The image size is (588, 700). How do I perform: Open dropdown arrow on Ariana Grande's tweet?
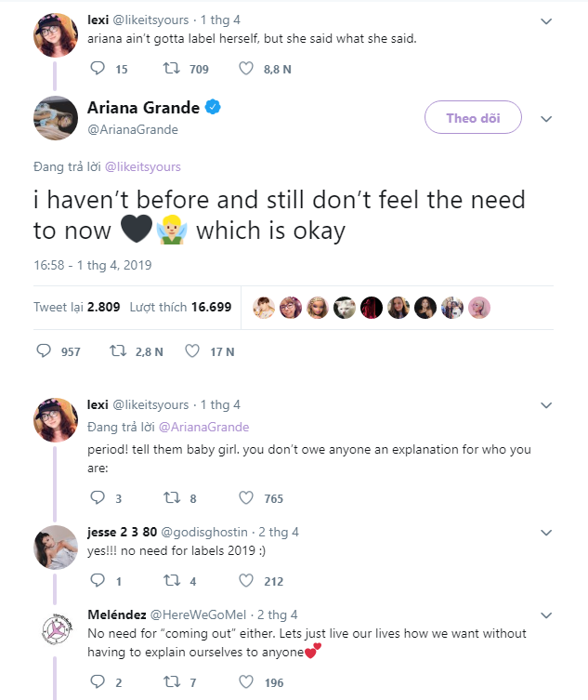pyautogui.click(x=546, y=119)
